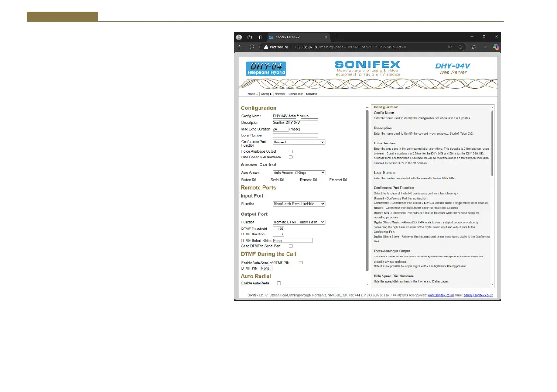Open the Copilot icon in the browser toolbar

496,47
